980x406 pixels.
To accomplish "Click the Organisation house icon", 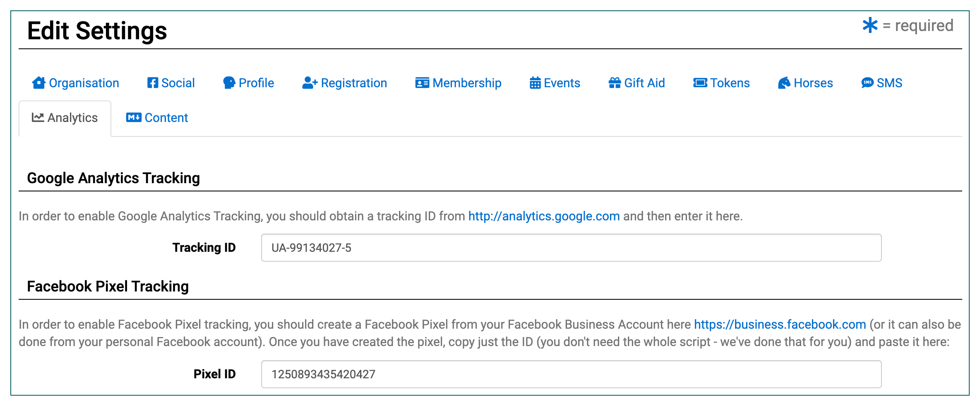I will 39,83.
